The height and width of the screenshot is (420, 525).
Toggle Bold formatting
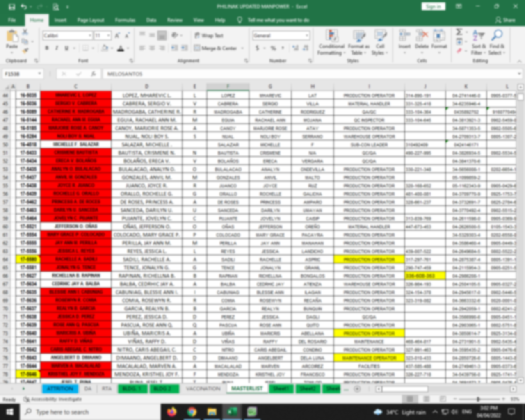click(x=47, y=48)
